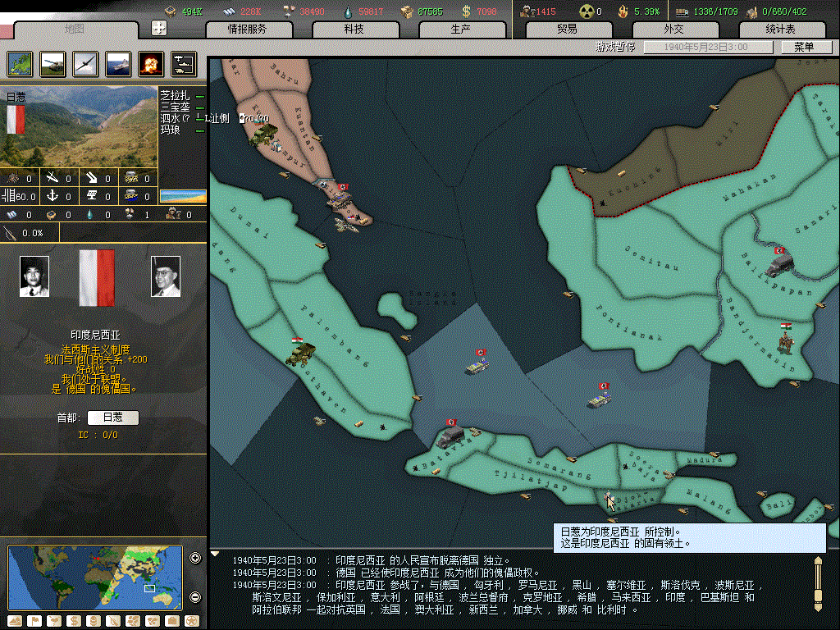Screen dimensions: 840x630
Task: Expand the event log with top-left arrow
Action: 215,554
